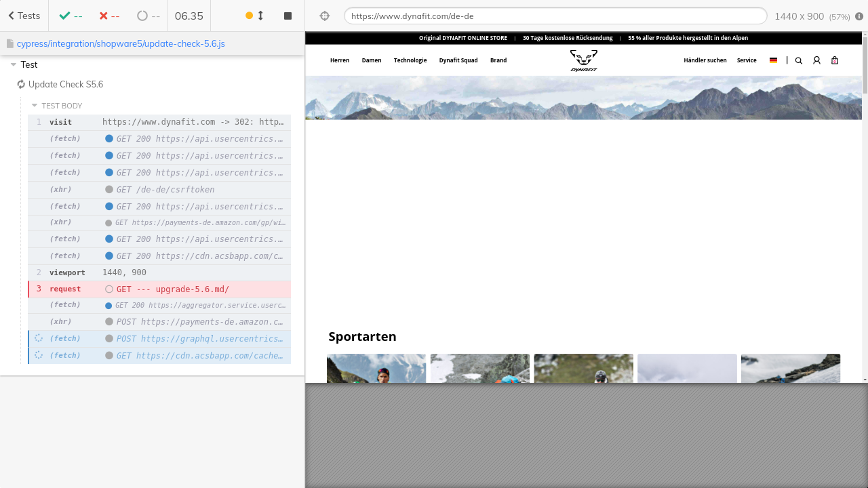Click the Händler suchen link

click(705, 60)
